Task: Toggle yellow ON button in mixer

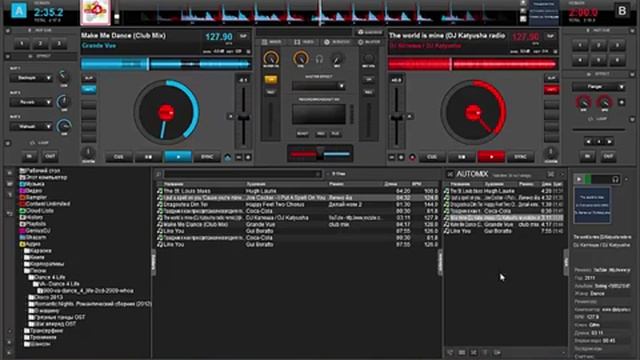Action: pos(270,80)
